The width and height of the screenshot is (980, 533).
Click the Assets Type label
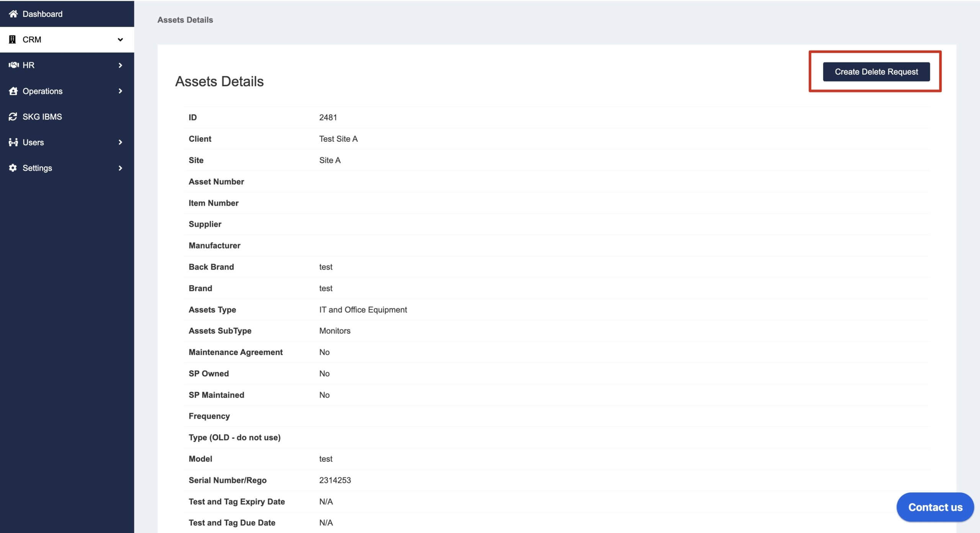[x=212, y=310]
